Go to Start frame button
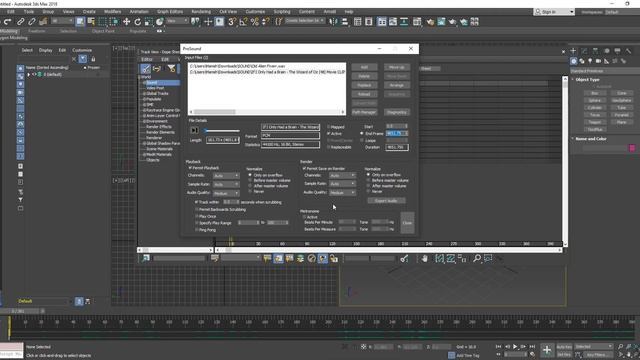Viewport: 640px width, 360px height. point(498,347)
